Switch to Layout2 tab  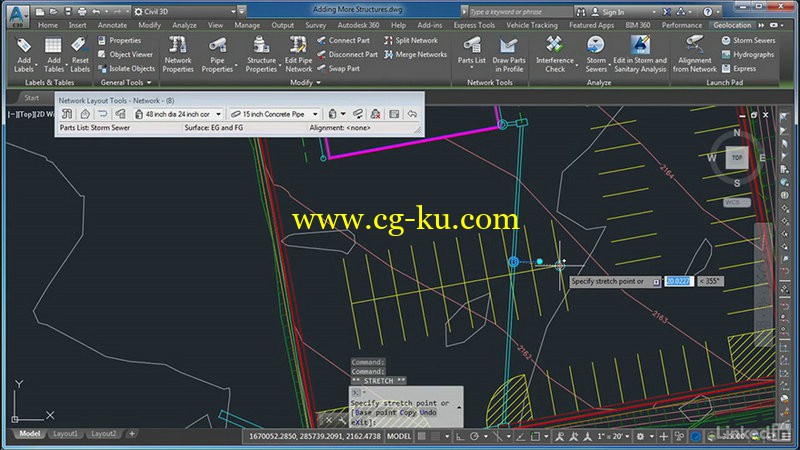[103, 434]
